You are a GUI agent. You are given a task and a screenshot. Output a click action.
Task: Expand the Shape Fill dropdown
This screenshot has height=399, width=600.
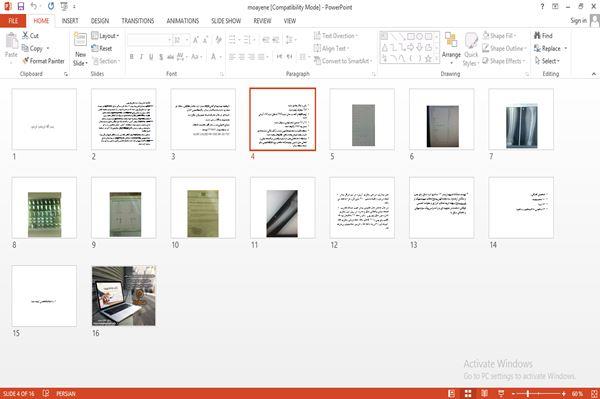499,36
